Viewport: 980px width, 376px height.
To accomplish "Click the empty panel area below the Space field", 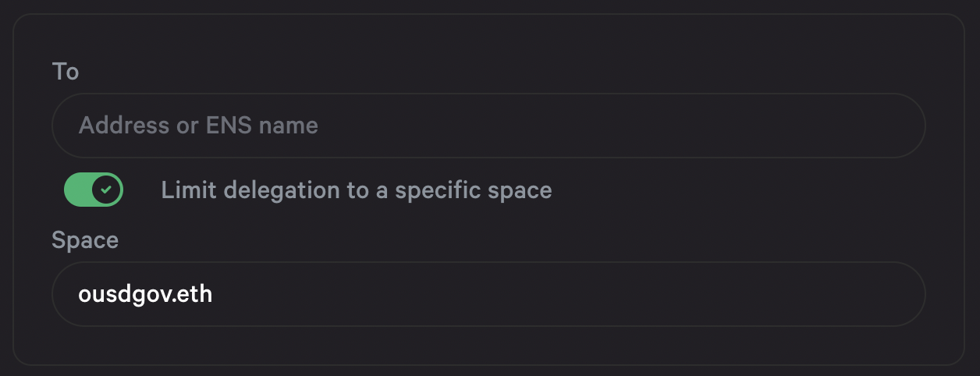I will tap(488, 345).
